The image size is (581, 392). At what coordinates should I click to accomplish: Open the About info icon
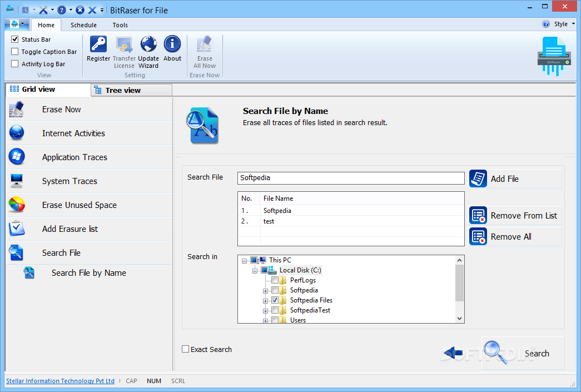(x=172, y=44)
